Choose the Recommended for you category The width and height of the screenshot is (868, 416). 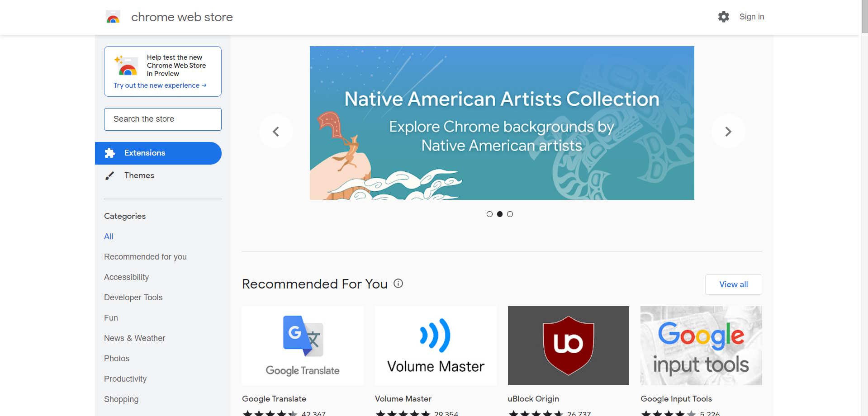pos(145,257)
